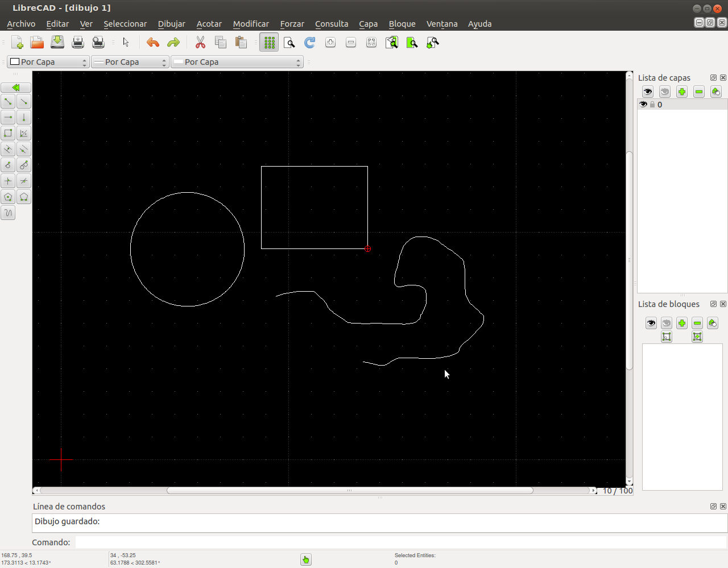The height and width of the screenshot is (568, 728).
Task: Select the rectangle drawing tool
Action: (8, 133)
